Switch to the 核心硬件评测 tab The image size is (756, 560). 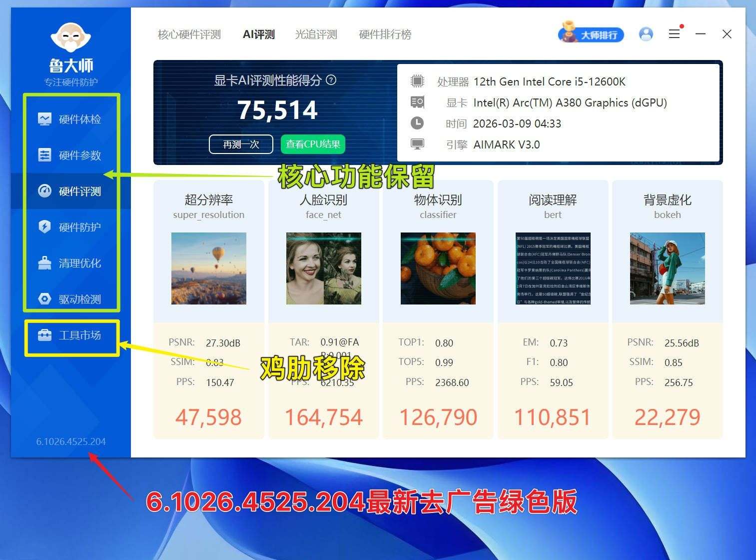coord(188,34)
